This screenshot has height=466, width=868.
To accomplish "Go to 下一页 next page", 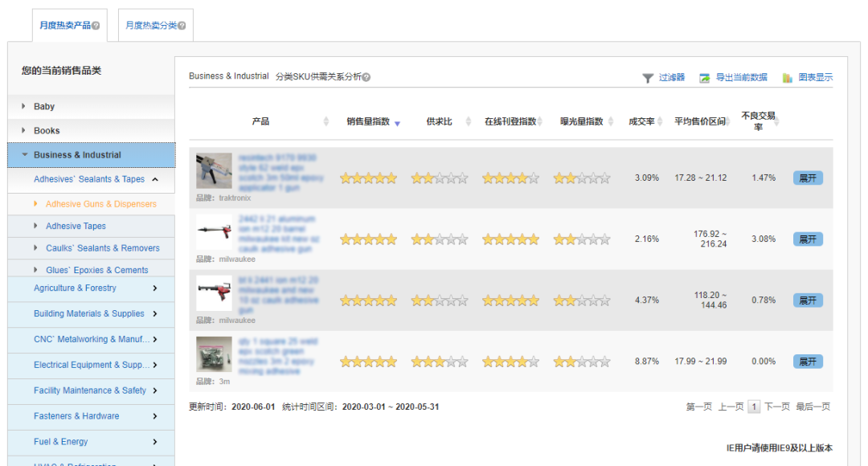I will point(777,407).
